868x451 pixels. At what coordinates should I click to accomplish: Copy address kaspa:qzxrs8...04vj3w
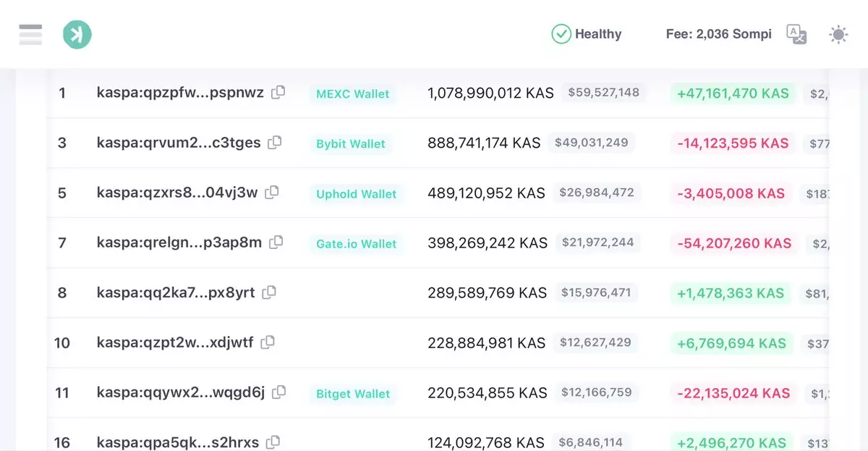tap(272, 193)
